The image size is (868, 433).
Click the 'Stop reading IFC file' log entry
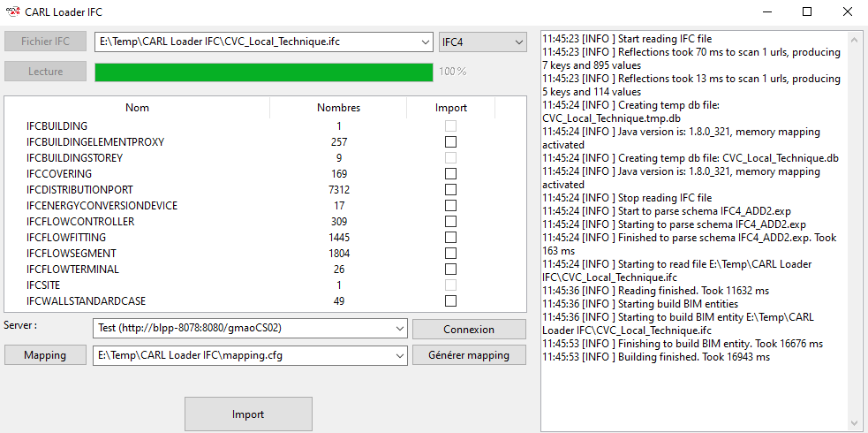click(x=627, y=198)
